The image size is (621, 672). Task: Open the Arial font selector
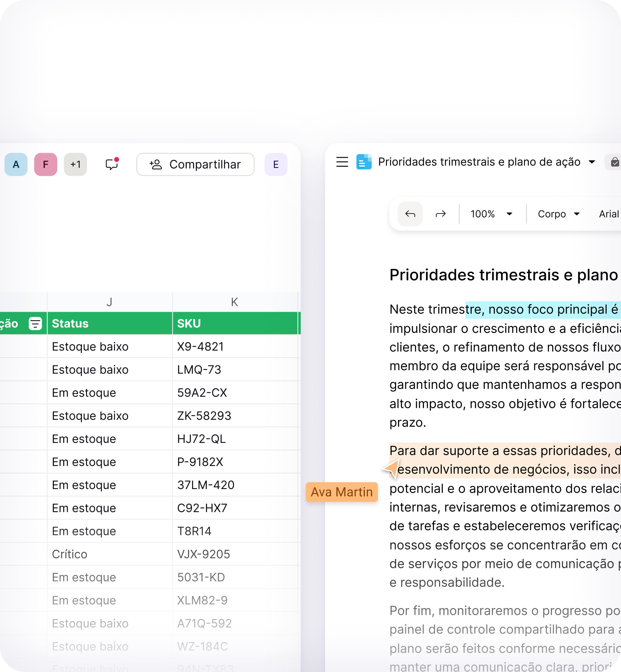[x=608, y=214]
